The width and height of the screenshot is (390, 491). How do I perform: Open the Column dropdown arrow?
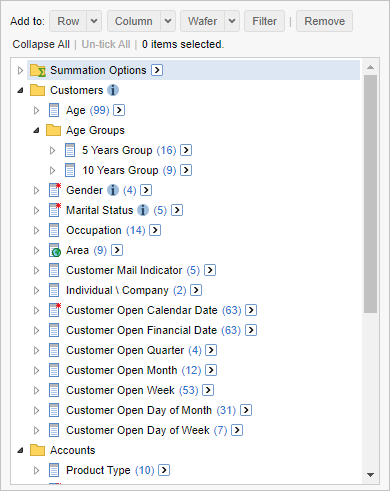(168, 21)
